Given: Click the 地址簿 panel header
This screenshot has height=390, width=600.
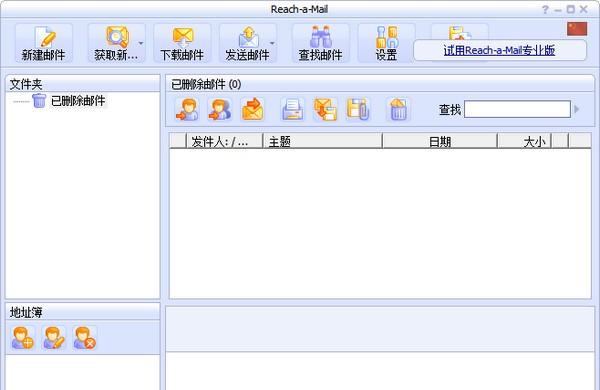Looking at the screenshot, I should click(83, 312).
